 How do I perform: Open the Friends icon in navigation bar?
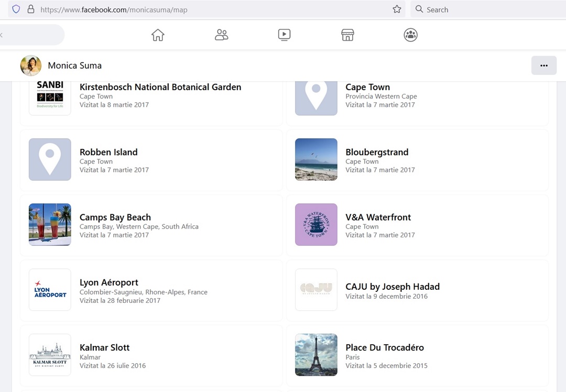pyautogui.click(x=222, y=35)
